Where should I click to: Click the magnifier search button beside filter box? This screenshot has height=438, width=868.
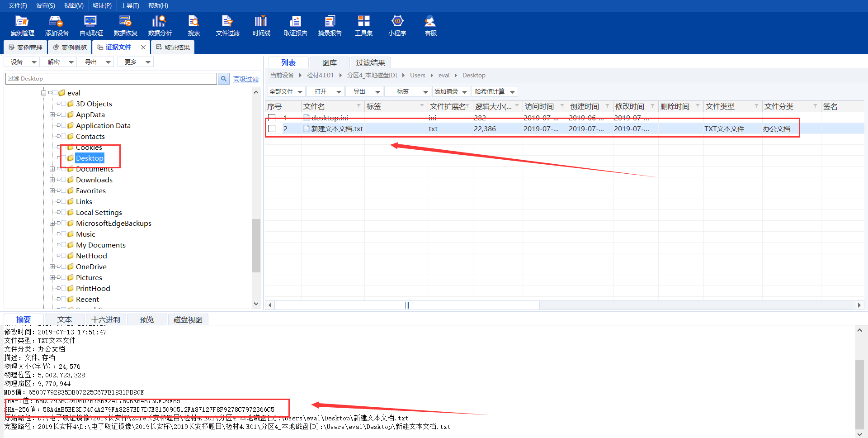click(223, 79)
